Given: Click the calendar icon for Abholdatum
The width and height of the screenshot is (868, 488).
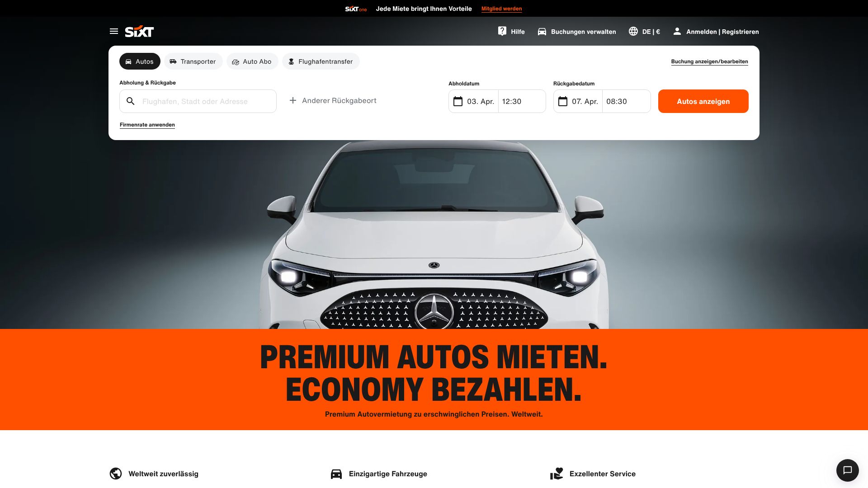Looking at the screenshot, I should pyautogui.click(x=458, y=101).
